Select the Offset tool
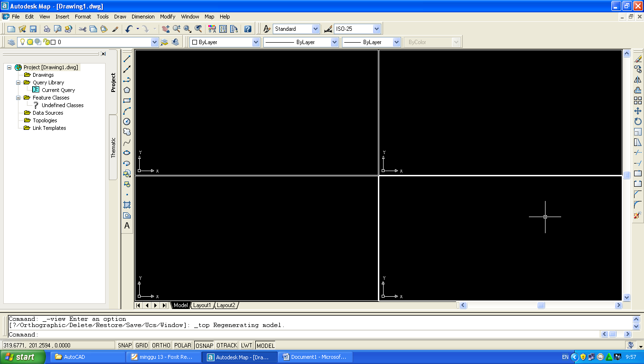The image size is (644, 364). [x=638, y=90]
